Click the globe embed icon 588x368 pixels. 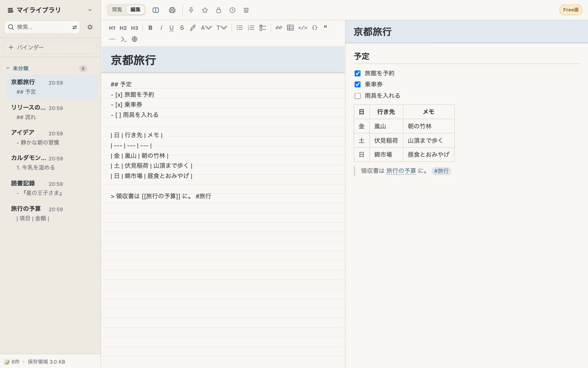(135, 39)
